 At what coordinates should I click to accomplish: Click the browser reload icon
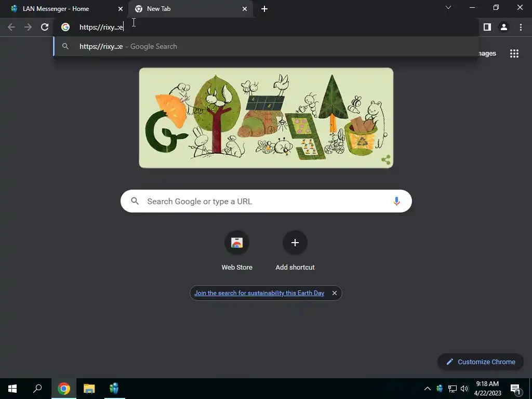45,27
